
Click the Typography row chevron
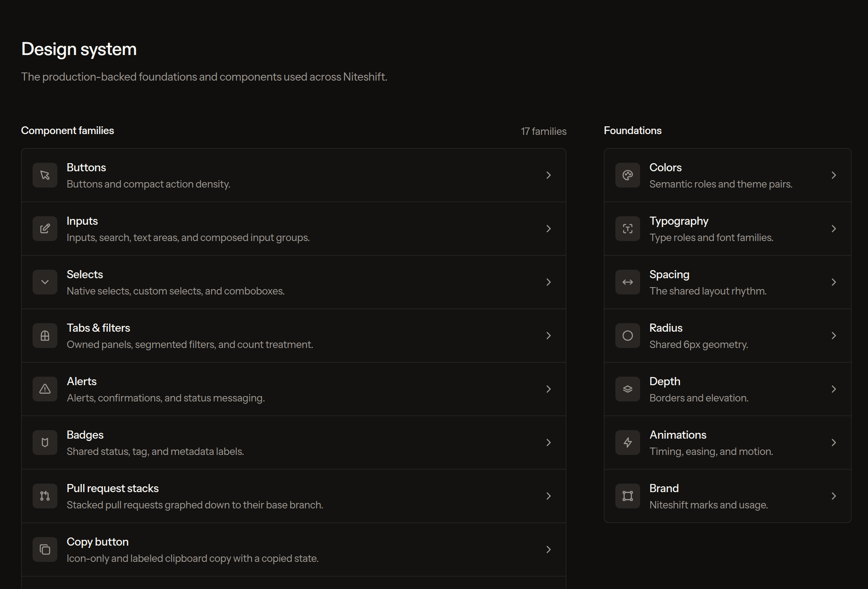click(x=834, y=229)
